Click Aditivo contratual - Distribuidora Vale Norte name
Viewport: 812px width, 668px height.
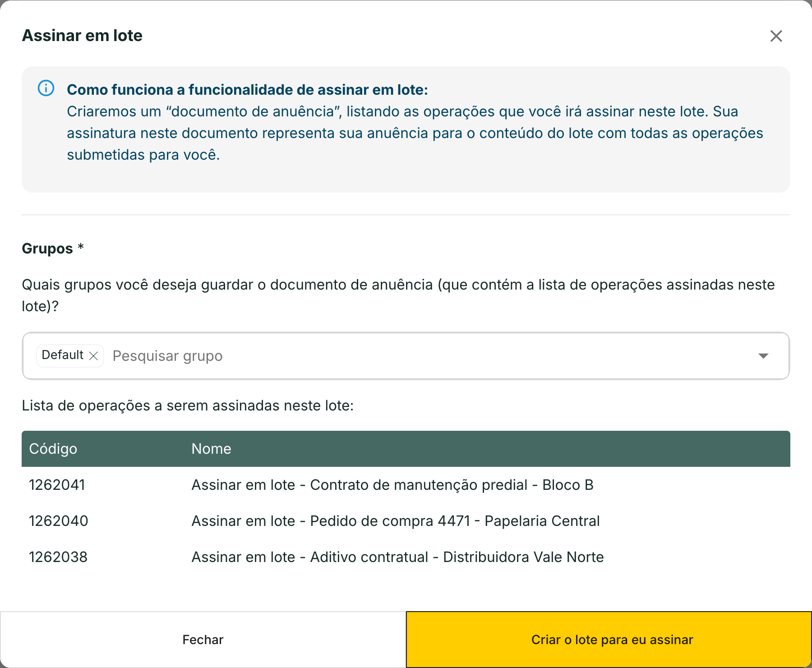pyautogui.click(x=397, y=557)
